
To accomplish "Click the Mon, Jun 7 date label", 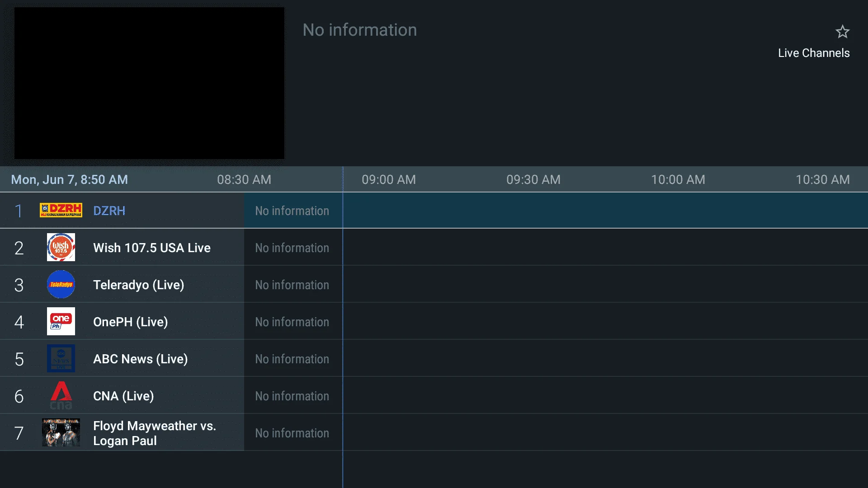I will [70, 180].
